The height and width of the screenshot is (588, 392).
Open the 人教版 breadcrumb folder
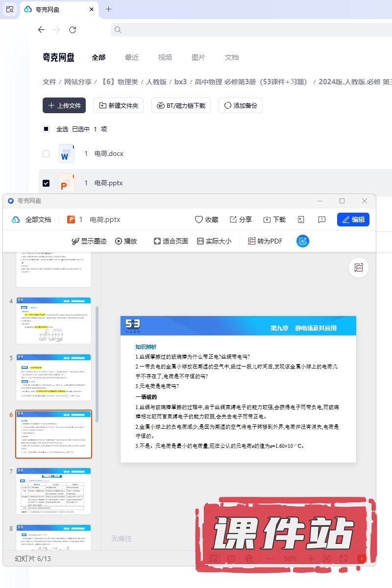click(x=156, y=82)
